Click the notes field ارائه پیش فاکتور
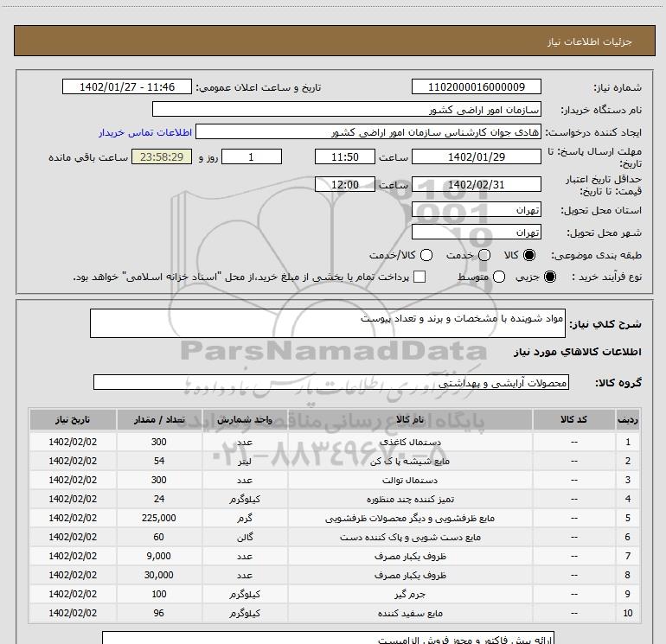Image resolution: width=666 pixels, height=644 pixels. tap(329, 638)
